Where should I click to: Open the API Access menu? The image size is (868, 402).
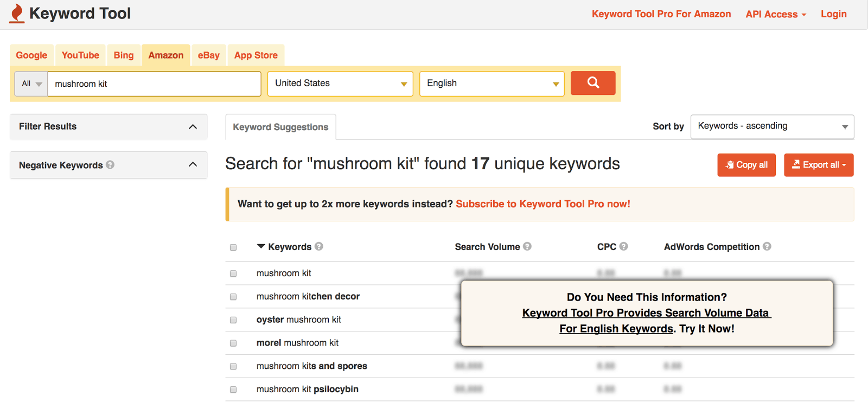click(776, 14)
